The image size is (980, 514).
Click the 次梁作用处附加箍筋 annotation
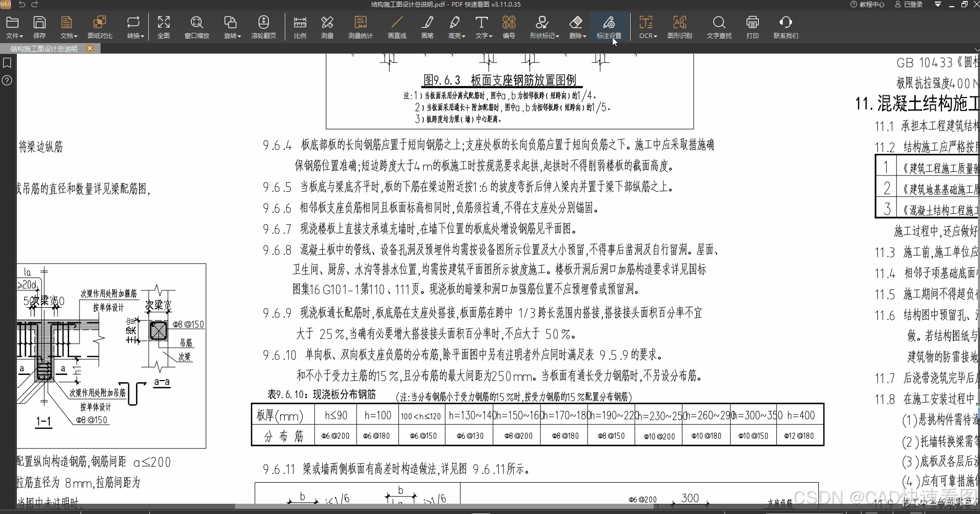[109, 293]
